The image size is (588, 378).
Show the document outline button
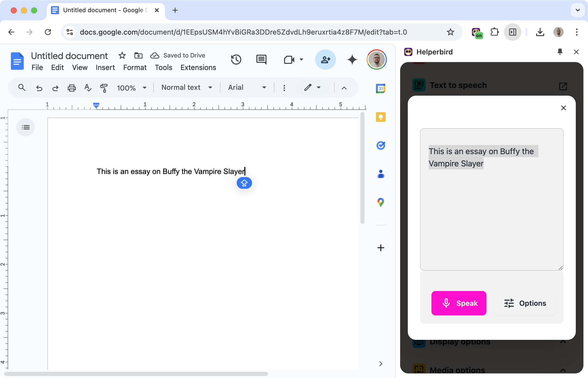(x=25, y=127)
